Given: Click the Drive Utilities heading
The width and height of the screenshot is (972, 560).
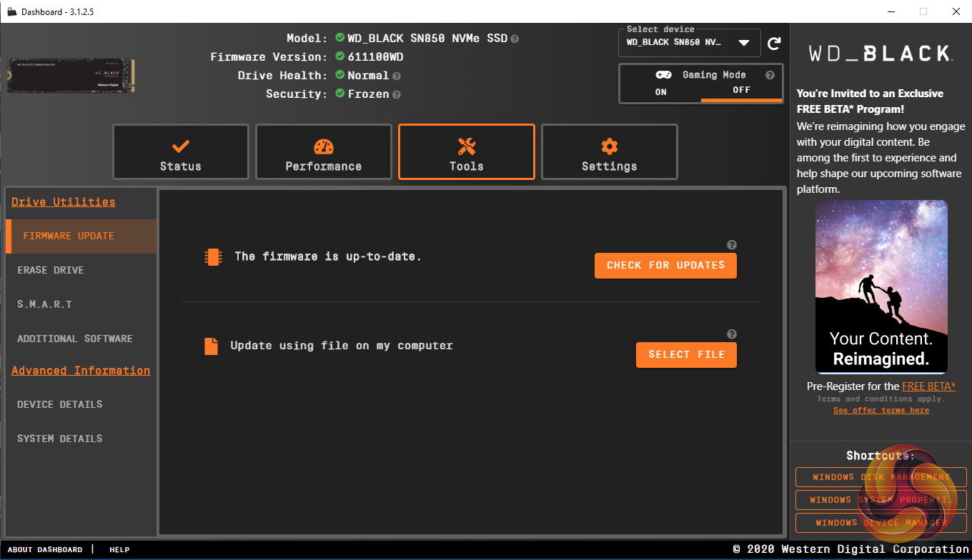Looking at the screenshot, I should [63, 202].
